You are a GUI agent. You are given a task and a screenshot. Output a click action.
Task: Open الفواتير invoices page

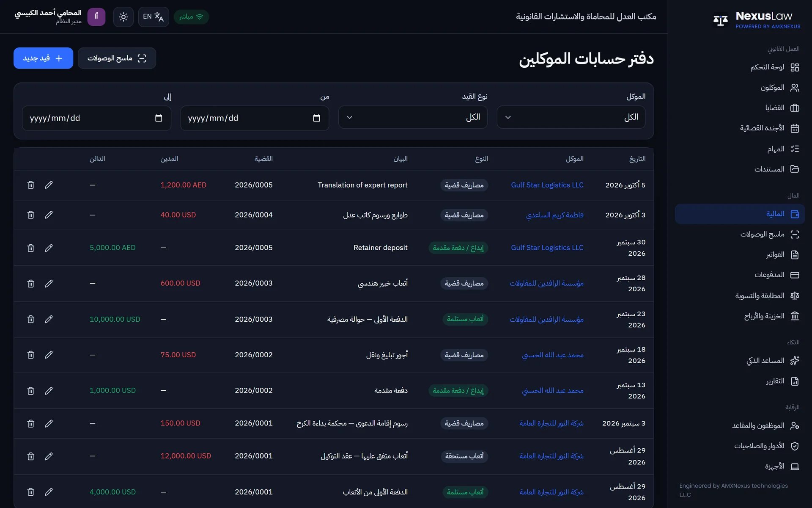coord(740,255)
